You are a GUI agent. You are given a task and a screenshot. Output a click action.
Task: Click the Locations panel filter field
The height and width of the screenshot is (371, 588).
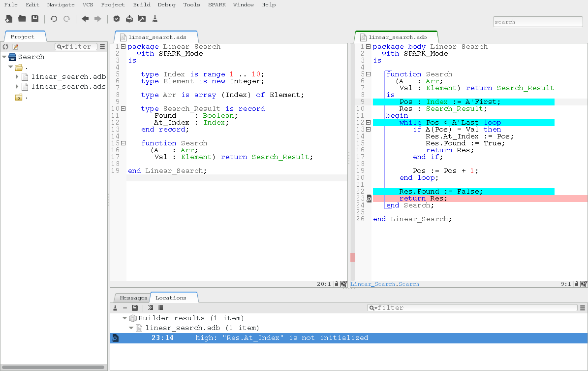472,308
